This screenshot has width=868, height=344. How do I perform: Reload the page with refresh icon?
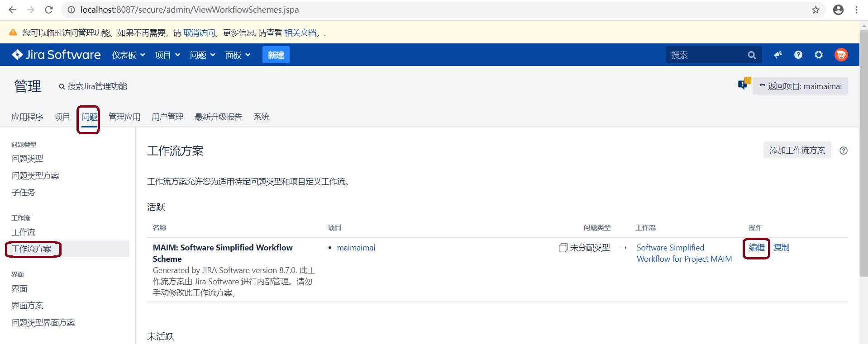49,9
